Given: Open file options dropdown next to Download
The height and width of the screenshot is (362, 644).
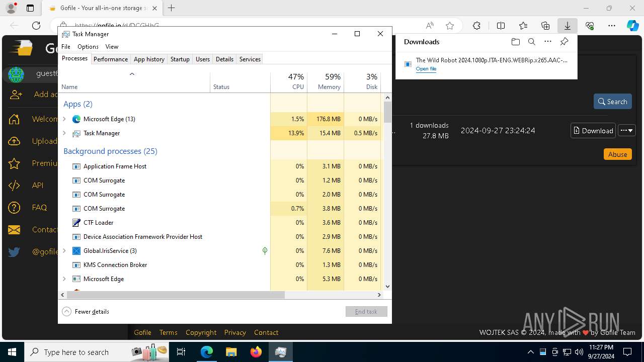Looking at the screenshot, I should pyautogui.click(x=627, y=131).
